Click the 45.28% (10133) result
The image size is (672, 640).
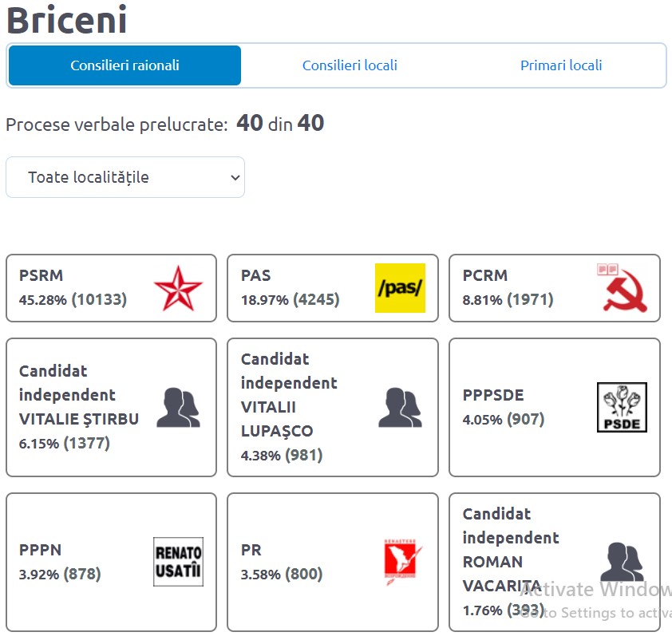click(x=73, y=299)
